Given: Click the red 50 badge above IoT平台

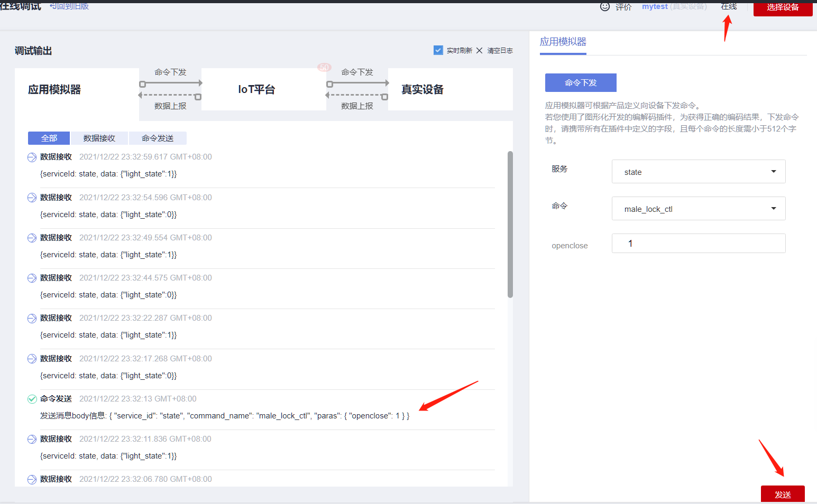Looking at the screenshot, I should (x=324, y=67).
